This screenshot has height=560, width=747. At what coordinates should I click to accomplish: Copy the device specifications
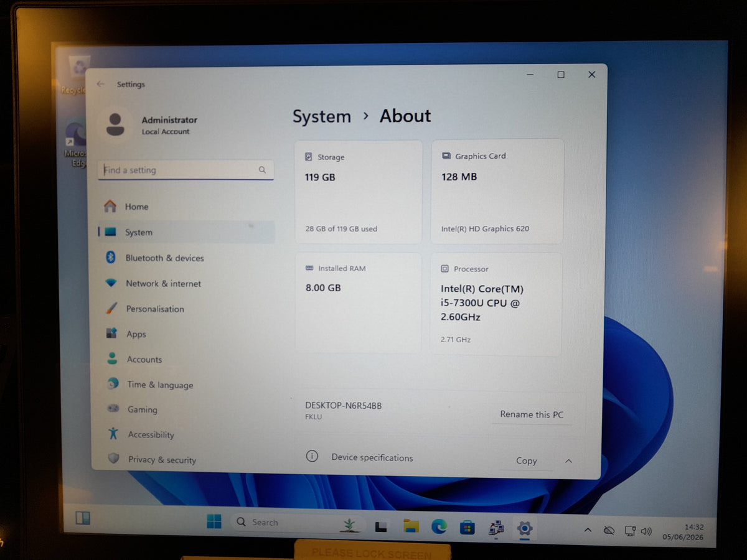pyautogui.click(x=526, y=460)
